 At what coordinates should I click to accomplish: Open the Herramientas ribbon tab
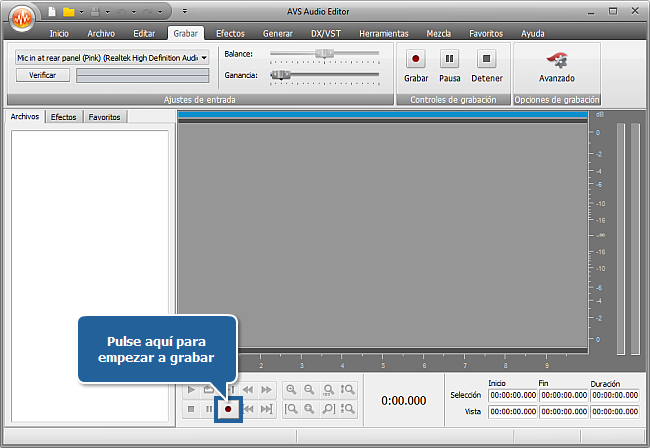383,33
